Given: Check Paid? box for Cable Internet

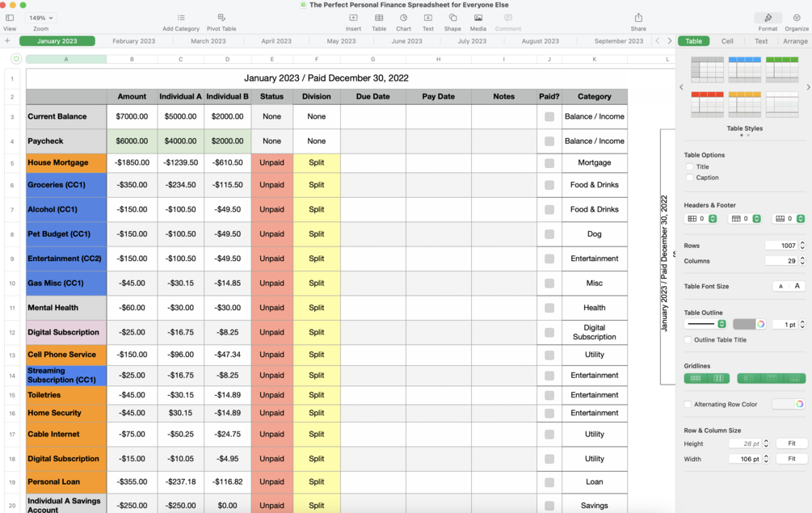Looking at the screenshot, I should click(x=549, y=435).
